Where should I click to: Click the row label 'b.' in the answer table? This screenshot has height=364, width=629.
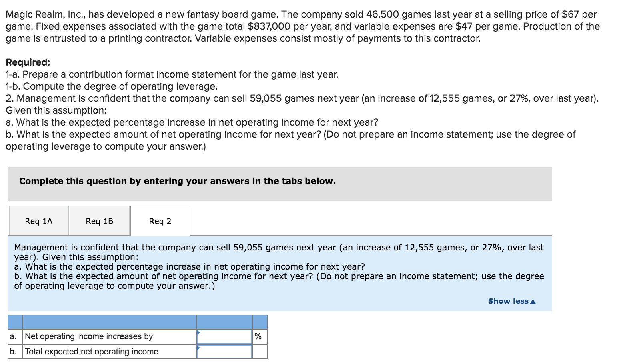(13, 351)
